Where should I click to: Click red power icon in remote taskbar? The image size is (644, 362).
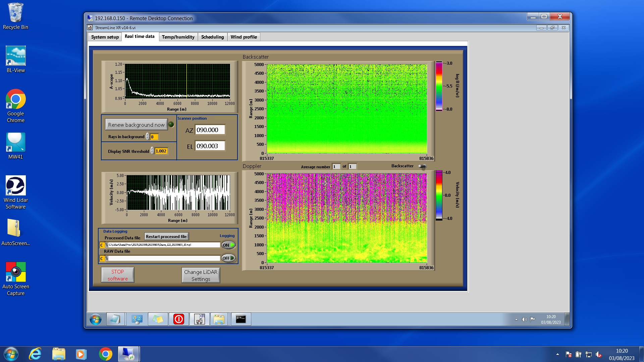tap(178, 319)
